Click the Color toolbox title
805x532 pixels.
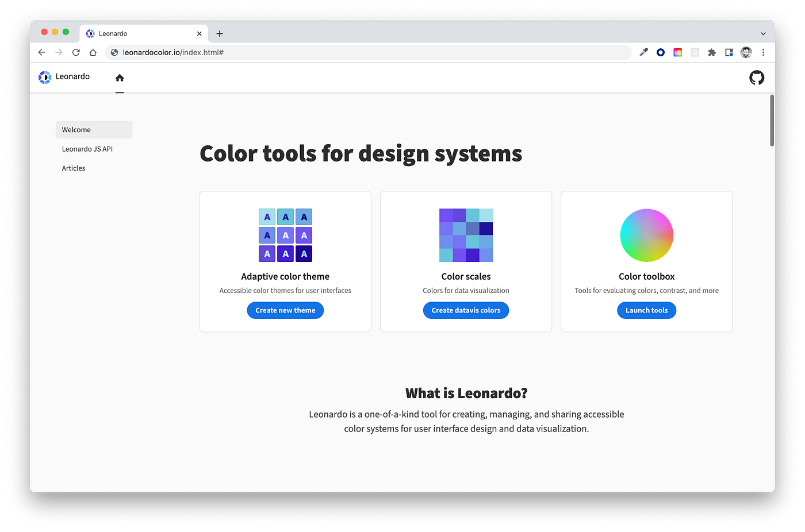click(647, 276)
